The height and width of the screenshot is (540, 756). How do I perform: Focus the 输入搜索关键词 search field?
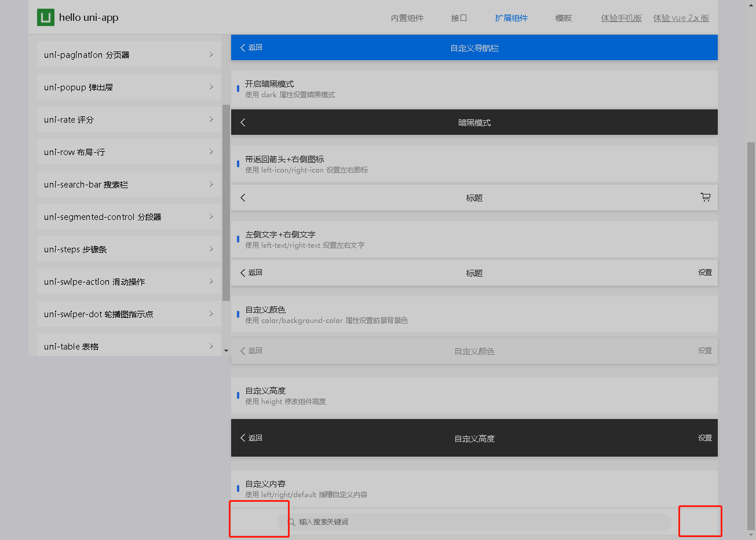[474, 522]
